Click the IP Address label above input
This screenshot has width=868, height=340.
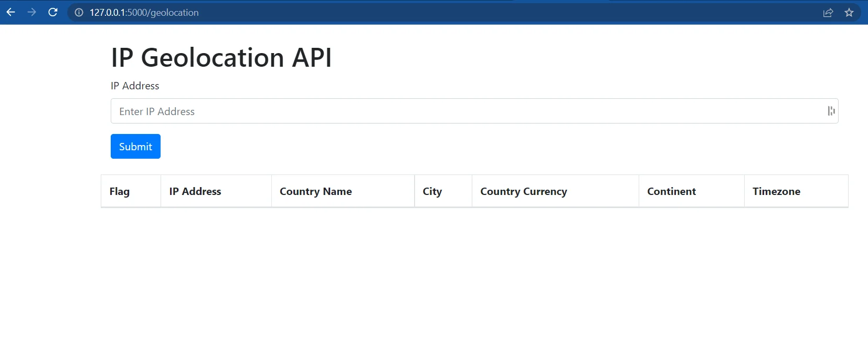tap(135, 86)
